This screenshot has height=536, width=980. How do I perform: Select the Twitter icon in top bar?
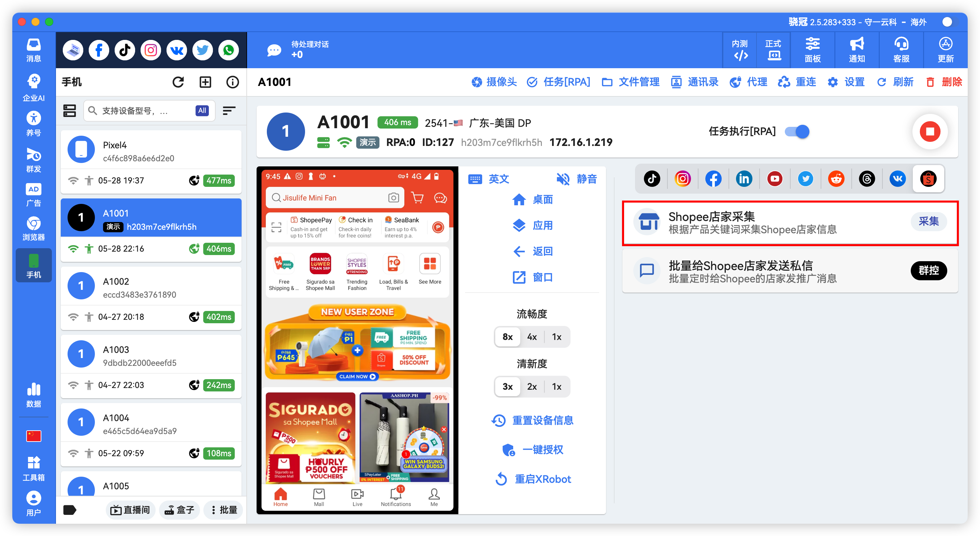tap(202, 50)
